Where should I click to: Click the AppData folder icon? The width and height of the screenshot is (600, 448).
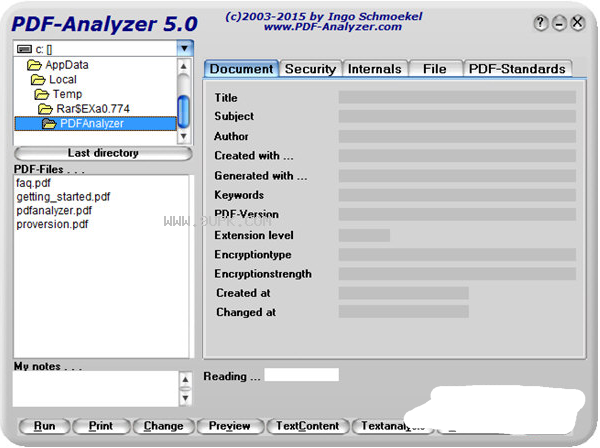point(34,65)
